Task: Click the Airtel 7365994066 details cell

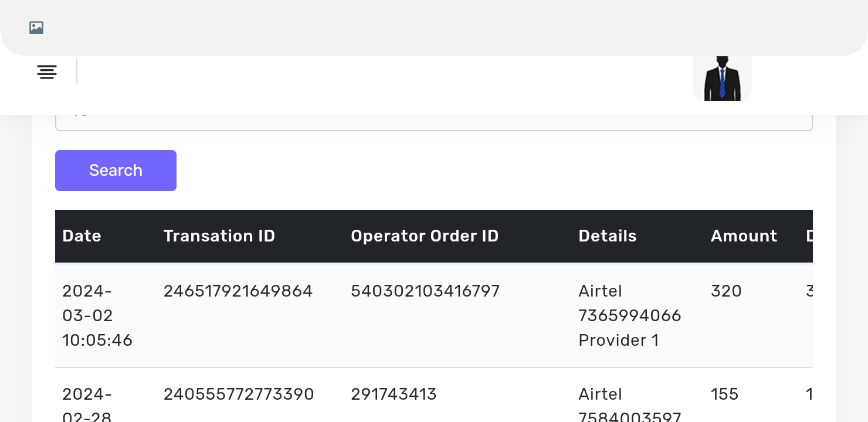Action: pos(629,315)
